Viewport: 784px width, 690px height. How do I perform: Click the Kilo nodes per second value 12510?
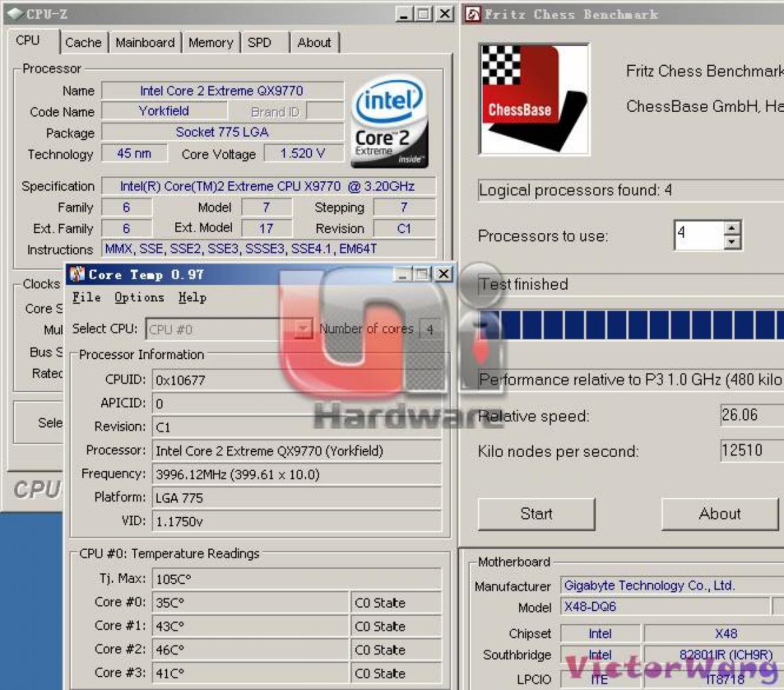click(x=752, y=450)
